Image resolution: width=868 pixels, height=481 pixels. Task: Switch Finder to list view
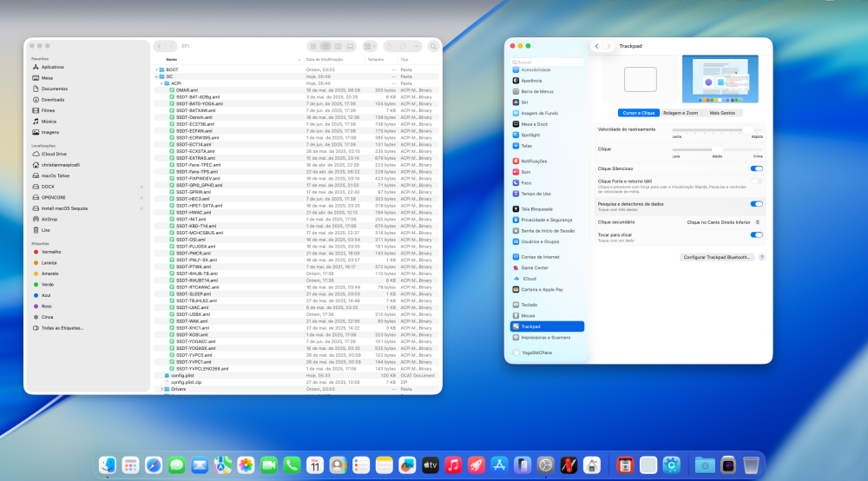pos(325,47)
